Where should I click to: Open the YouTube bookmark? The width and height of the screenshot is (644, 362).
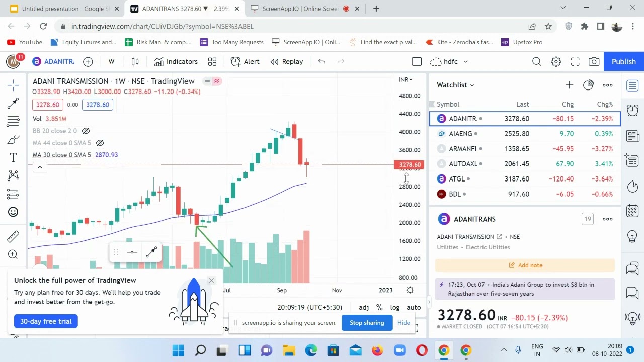(x=24, y=42)
